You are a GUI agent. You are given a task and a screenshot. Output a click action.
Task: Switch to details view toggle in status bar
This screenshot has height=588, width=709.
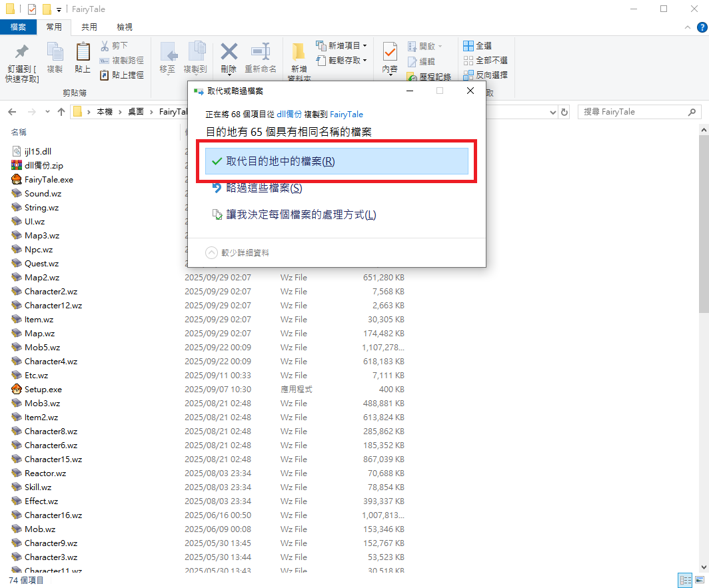[x=684, y=580]
